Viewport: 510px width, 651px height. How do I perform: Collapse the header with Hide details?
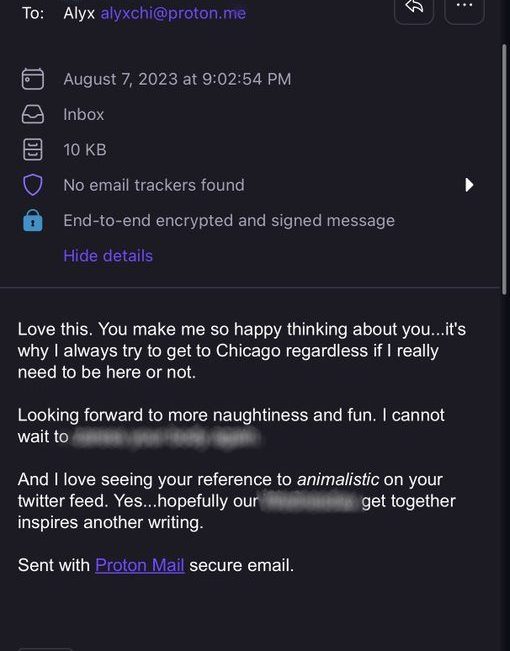point(108,256)
